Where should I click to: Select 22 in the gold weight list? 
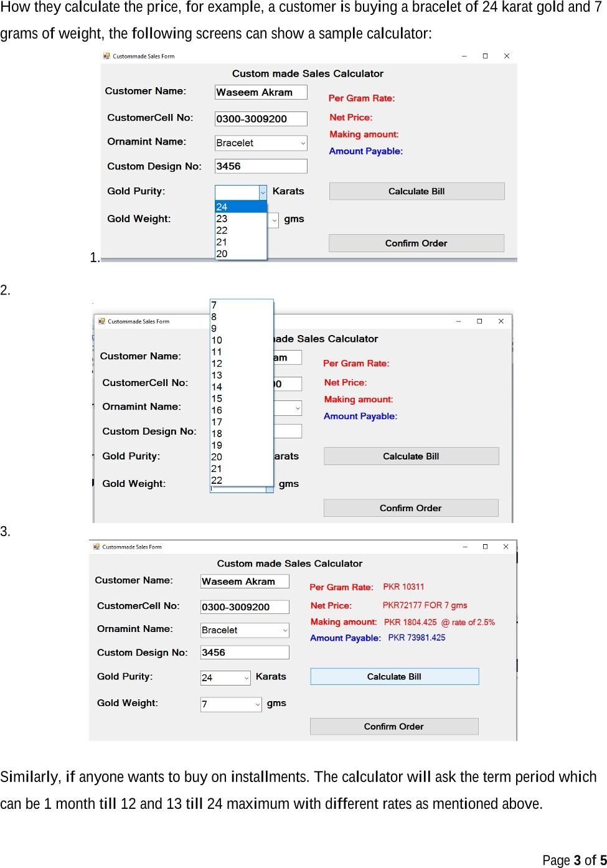(x=242, y=480)
